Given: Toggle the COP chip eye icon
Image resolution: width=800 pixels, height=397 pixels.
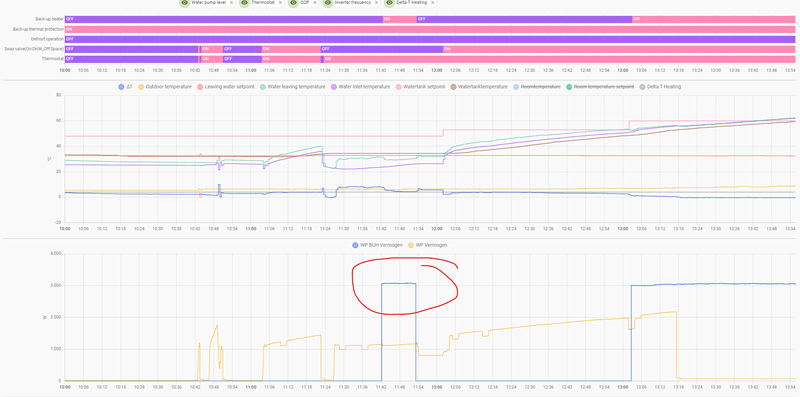Looking at the screenshot, I should (293, 3).
